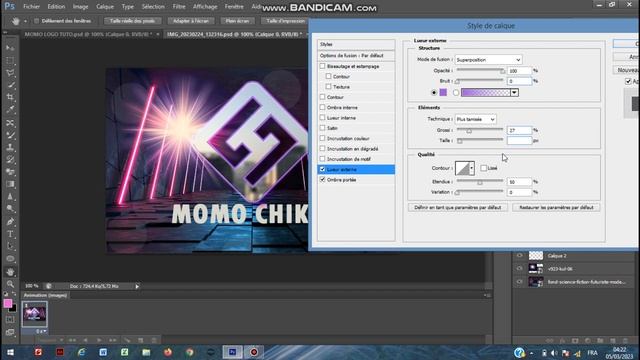This screenshot has width=640, height=360.
Task: Select the Gradient tool
Action: 10,184
